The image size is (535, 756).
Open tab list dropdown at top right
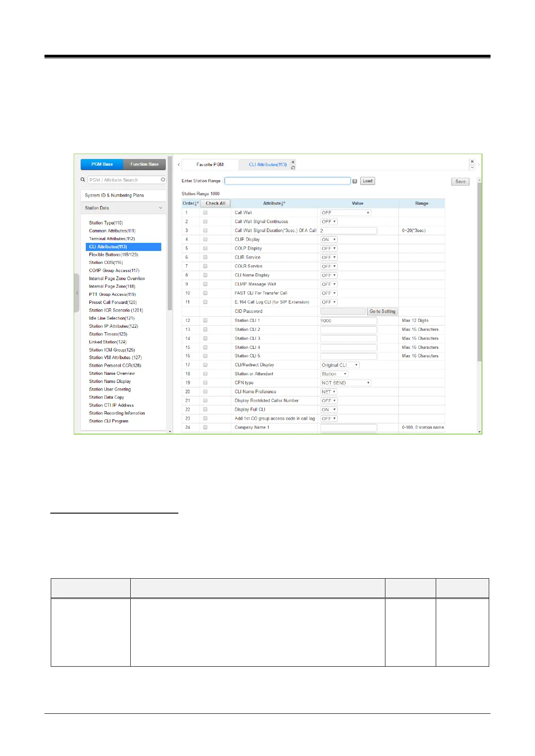pos(472,167)
